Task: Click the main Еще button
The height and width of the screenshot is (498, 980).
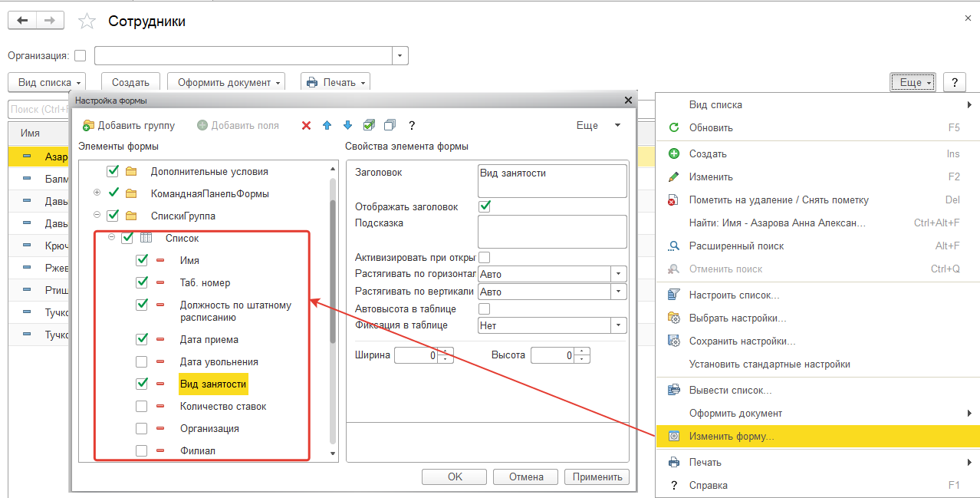Action: pyautogui.click(x=913, y=82)
